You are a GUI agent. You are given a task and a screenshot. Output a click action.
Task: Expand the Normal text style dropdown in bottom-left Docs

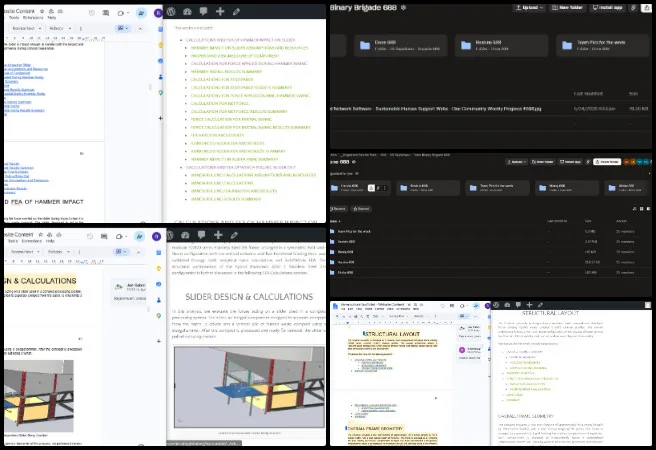[26, 252]
